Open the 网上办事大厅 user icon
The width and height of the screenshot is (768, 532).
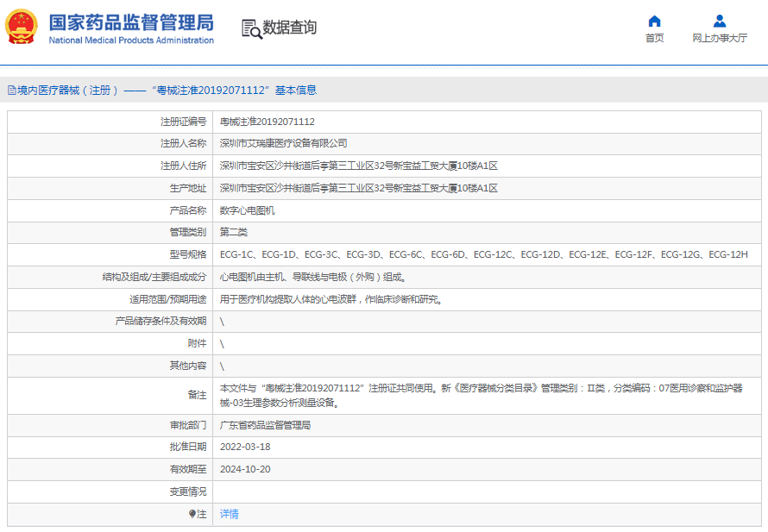click(720, 21)
